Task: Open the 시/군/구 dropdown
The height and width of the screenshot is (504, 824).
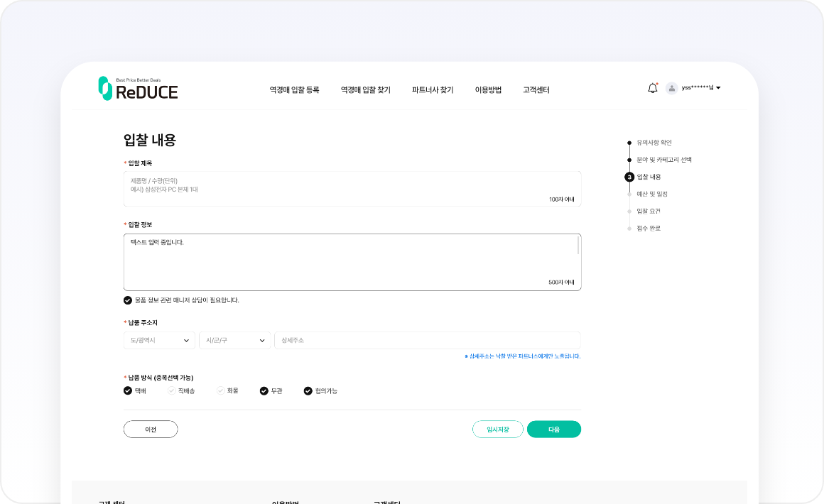Action: pos(234,341)
